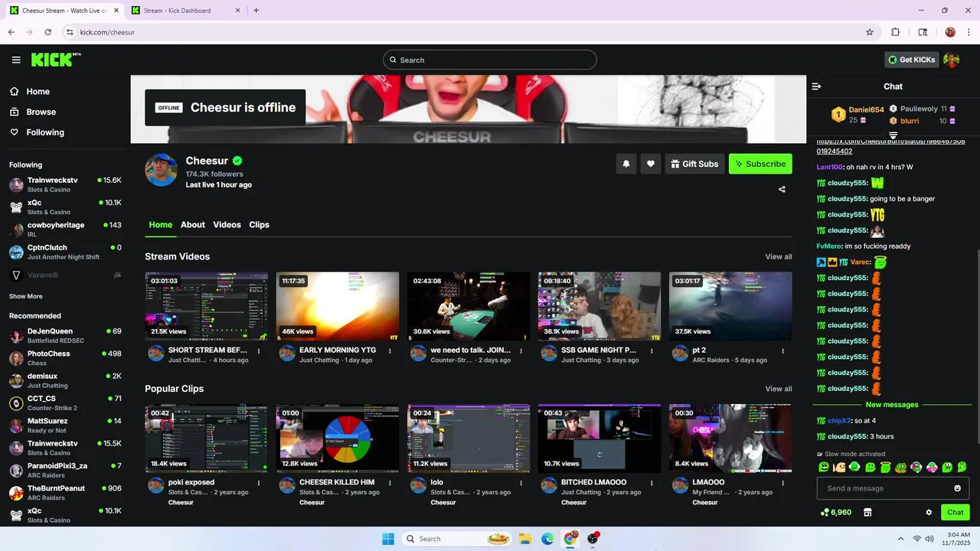The image size is (980, 551).
Task: Open the LMAOOO clip thumbnail
Action: click(x=730, y=439)
